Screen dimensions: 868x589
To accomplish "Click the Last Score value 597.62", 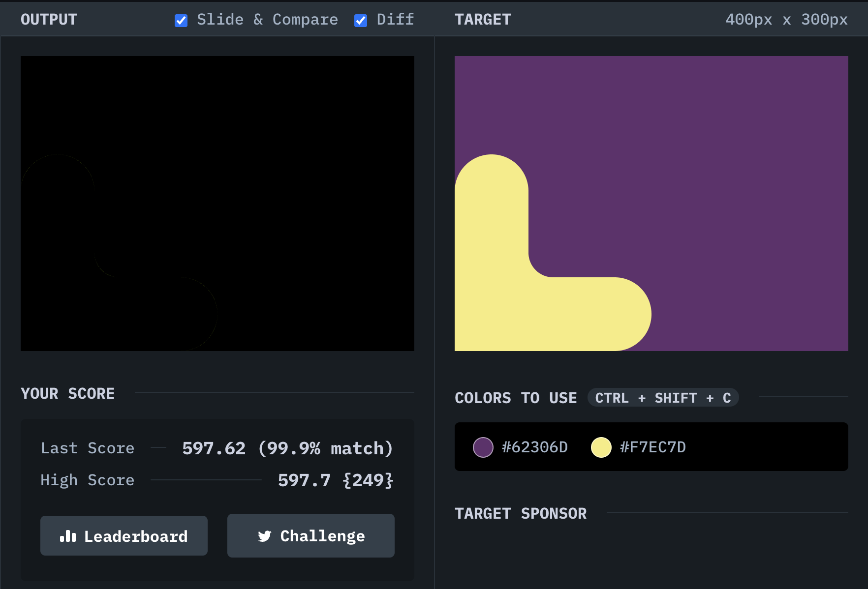I will point(214,448).
